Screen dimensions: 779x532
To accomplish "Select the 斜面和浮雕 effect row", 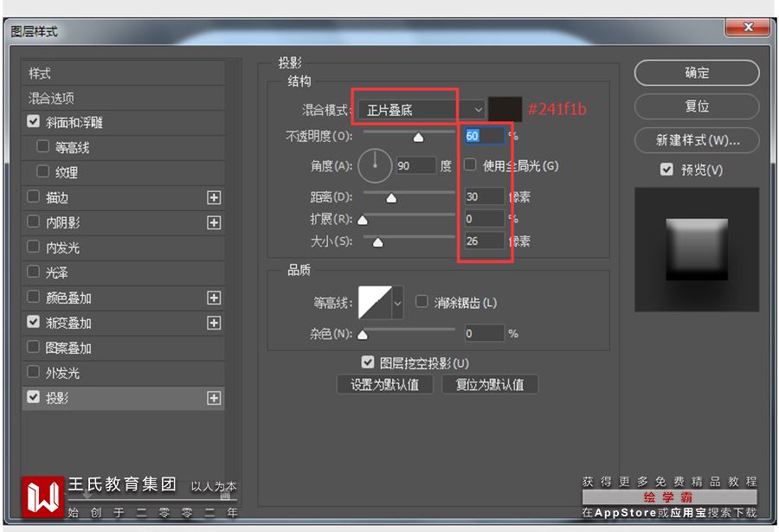I will 123,123.
